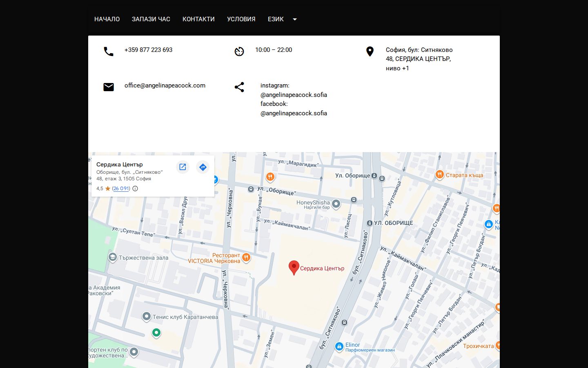588x368 pixels.
Task: Click the email envelope icon
Action: 109,87
